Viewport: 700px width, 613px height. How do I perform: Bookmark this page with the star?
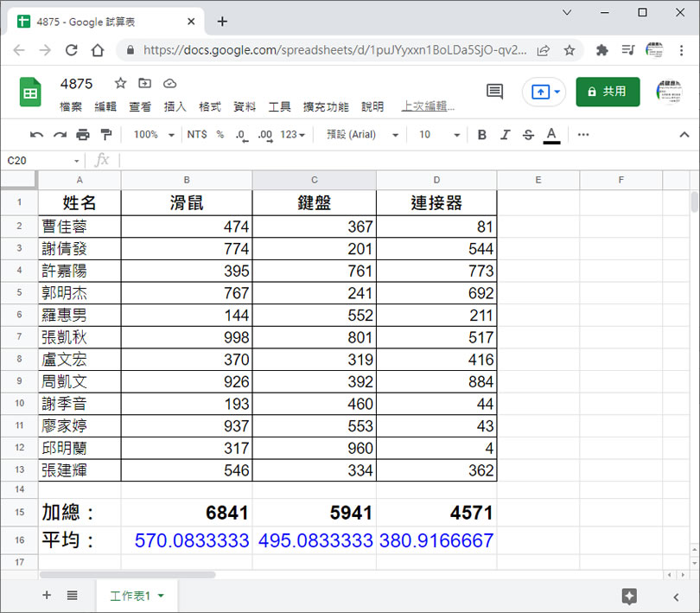(x=570, y=50)
